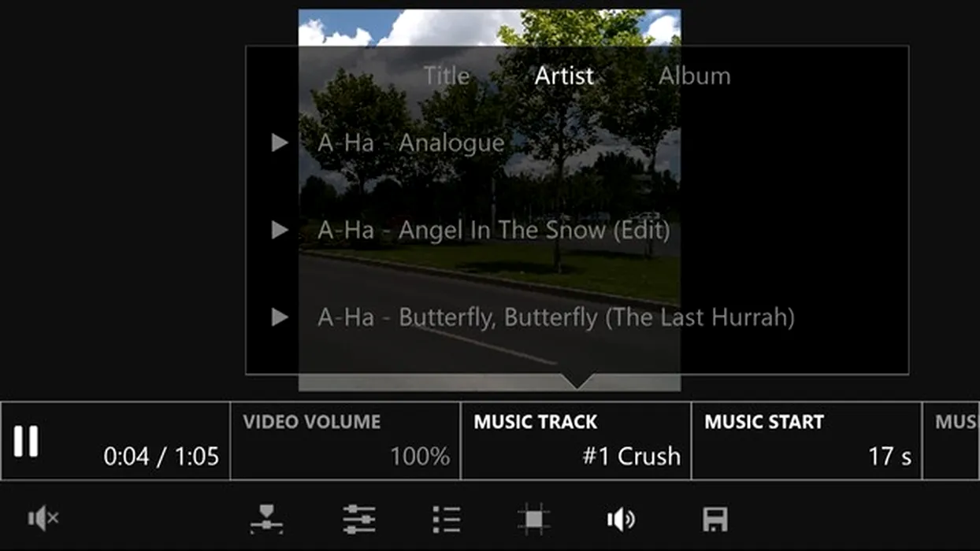Image resolution: width=980 pixels, height=551 pixels.
Task: Preview Butterfly, Butterfly track play arrow
Action: [x=280, y=317]
